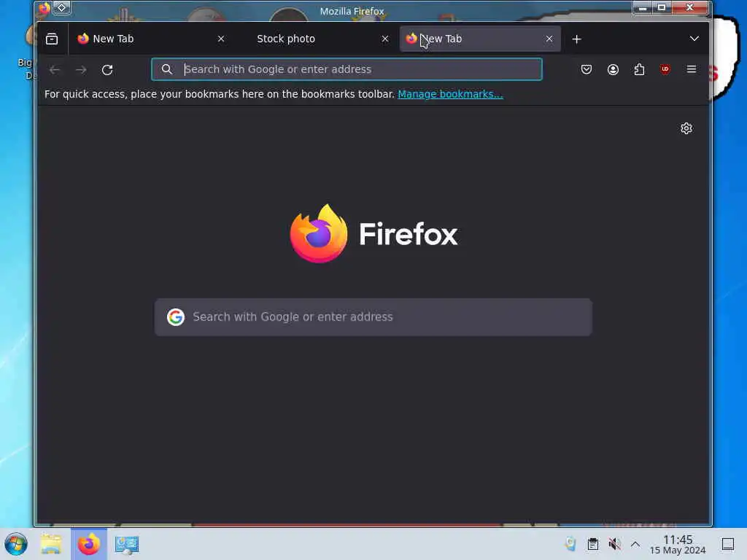Viewport: 747px width, 560px height.
Task: Personalize new tab with gear icon
Action: [x=686, y=128]
